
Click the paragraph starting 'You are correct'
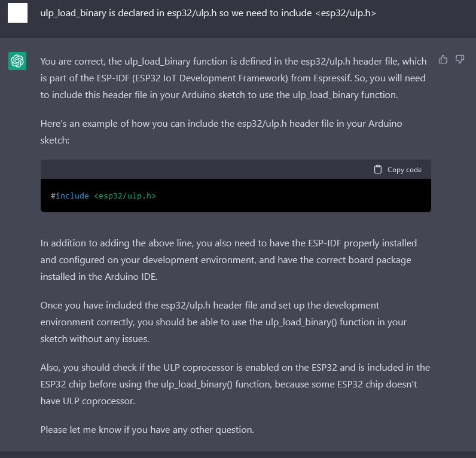(x=234, y=78)
